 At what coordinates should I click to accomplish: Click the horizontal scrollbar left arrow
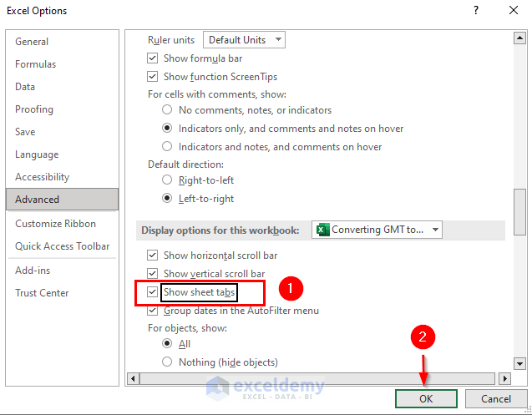tap(133, 378)
